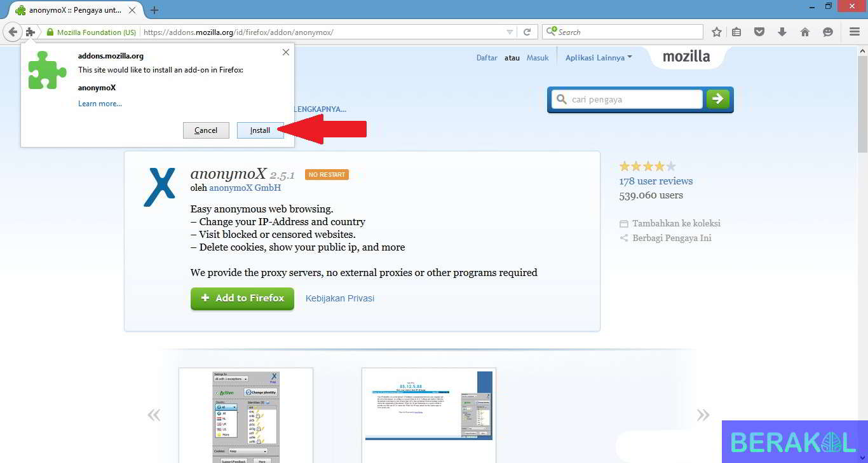The width and height of the screenshot is (868, 463).
Task: Open Kebijakan Privasi link
Action: click(x=340, y=298)
